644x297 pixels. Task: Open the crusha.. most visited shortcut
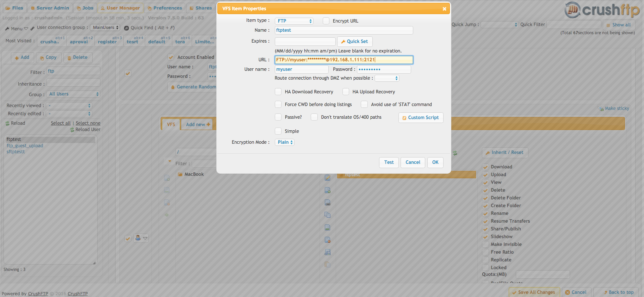(x=52, y=41)
